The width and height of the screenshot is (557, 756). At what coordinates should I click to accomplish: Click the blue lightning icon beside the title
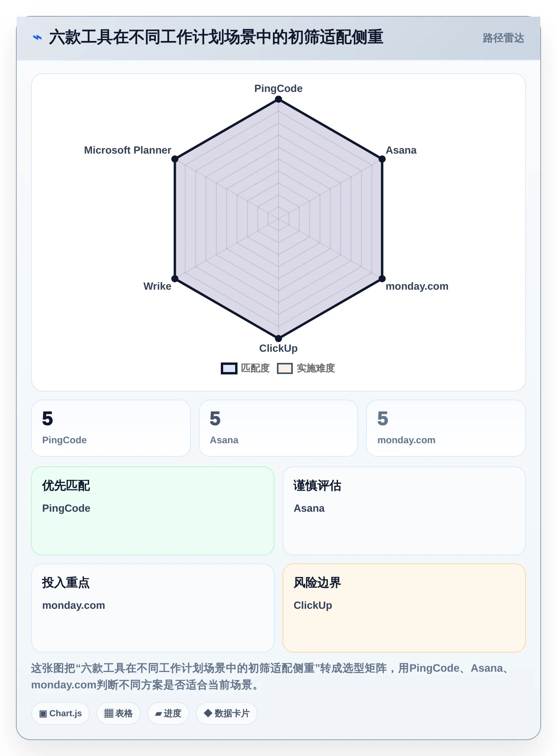point(37,38)
